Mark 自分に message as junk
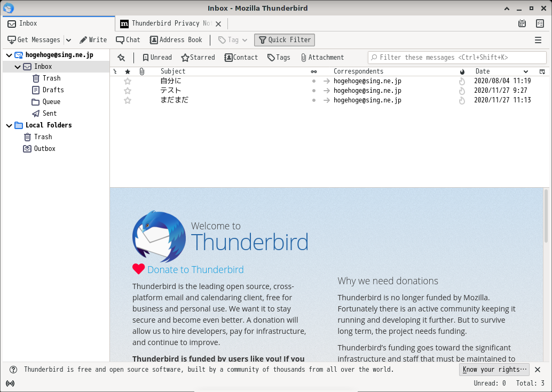Image resolution: width=552 pixels, height=392 pixels. tap(462, 81)
